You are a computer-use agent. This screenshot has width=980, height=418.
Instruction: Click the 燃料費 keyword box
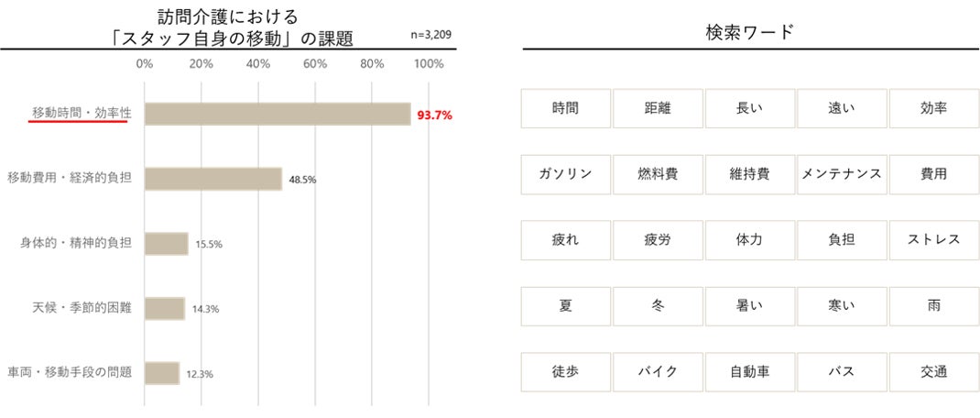point(658,174)
